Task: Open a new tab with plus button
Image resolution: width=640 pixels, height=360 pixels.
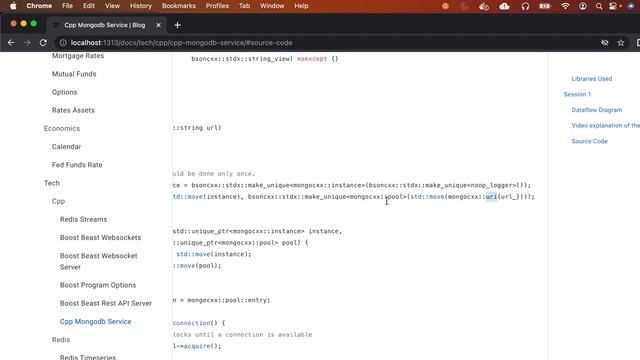Action: [x=177, y=25]
